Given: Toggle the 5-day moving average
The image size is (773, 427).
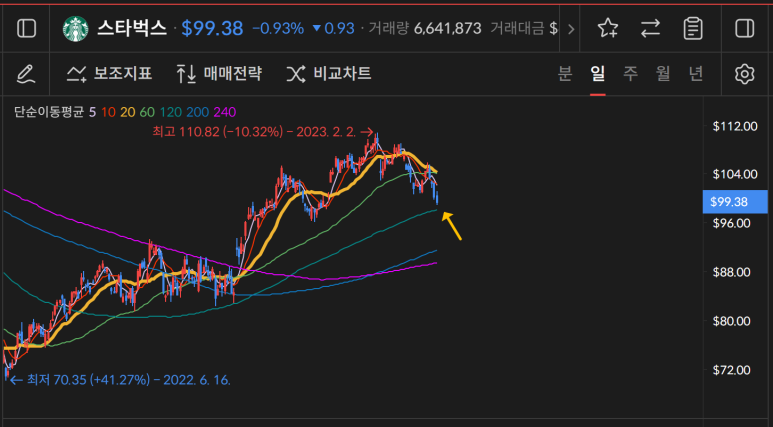Looking at the screenshot, I should [92, 112].
